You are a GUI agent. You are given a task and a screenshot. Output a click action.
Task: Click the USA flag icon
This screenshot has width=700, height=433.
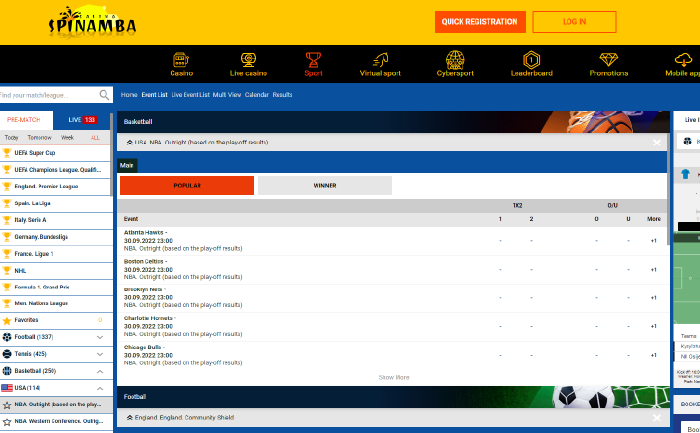(x=7, y=388)
